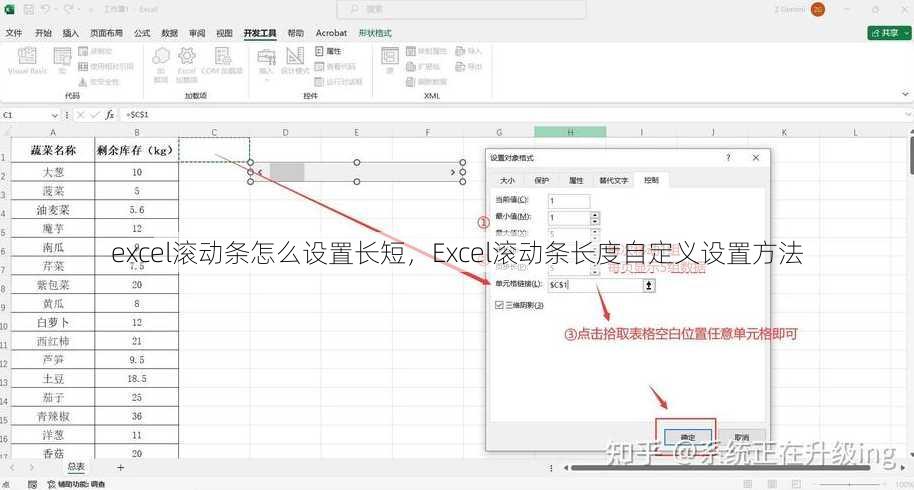Click OK (确定) in the dialog
The width and height of the screenshot is (914, 490).
(x=688, y=437)
